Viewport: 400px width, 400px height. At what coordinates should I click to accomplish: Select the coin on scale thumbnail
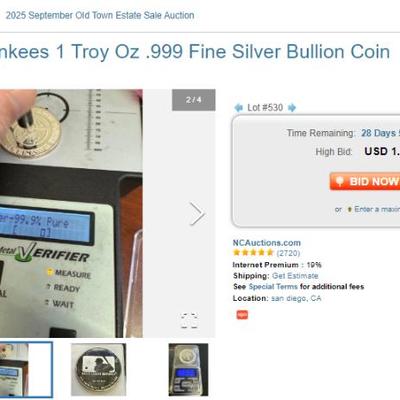[x=188, y=370]
